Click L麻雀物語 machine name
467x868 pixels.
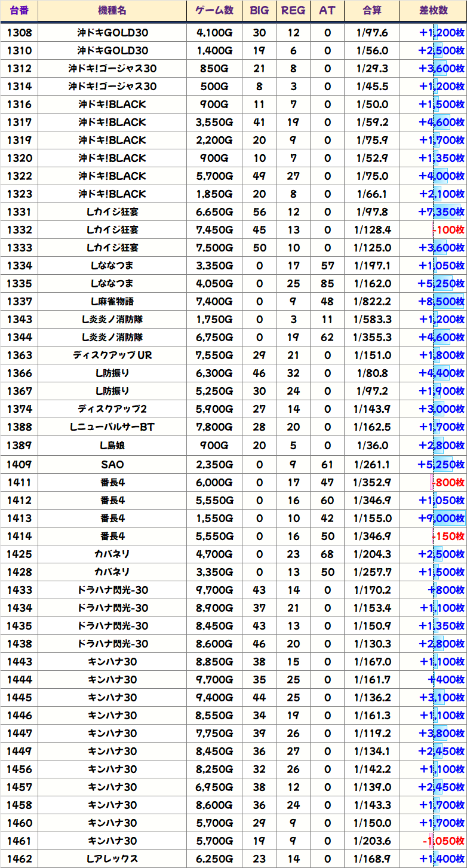pyautogui.click(x=112, y=302)
